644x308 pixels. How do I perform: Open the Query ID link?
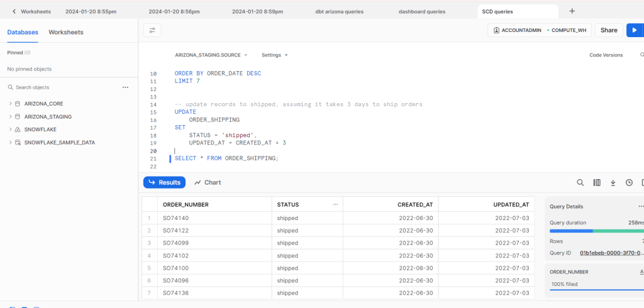610,253
